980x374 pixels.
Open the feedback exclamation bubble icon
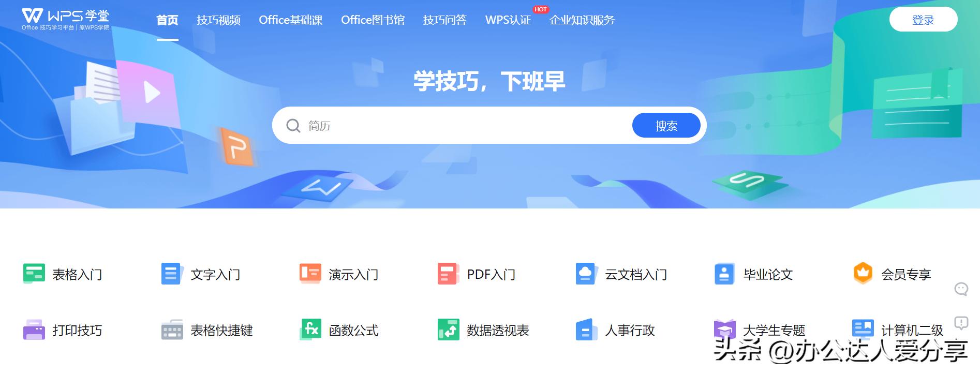961,324
